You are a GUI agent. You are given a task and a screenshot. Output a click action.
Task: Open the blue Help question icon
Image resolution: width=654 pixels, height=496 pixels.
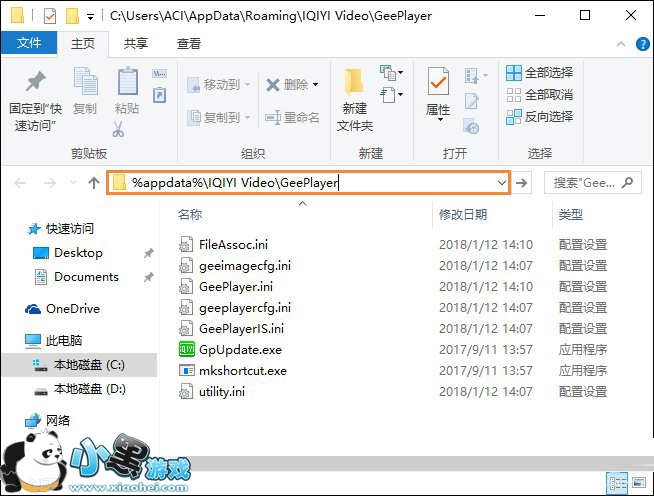643,44
